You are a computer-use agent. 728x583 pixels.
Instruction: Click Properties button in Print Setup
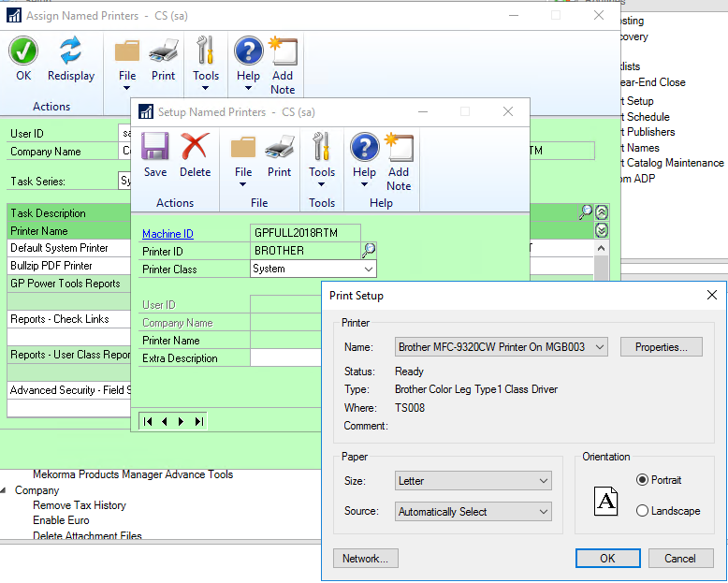click(x=662, y=347)
